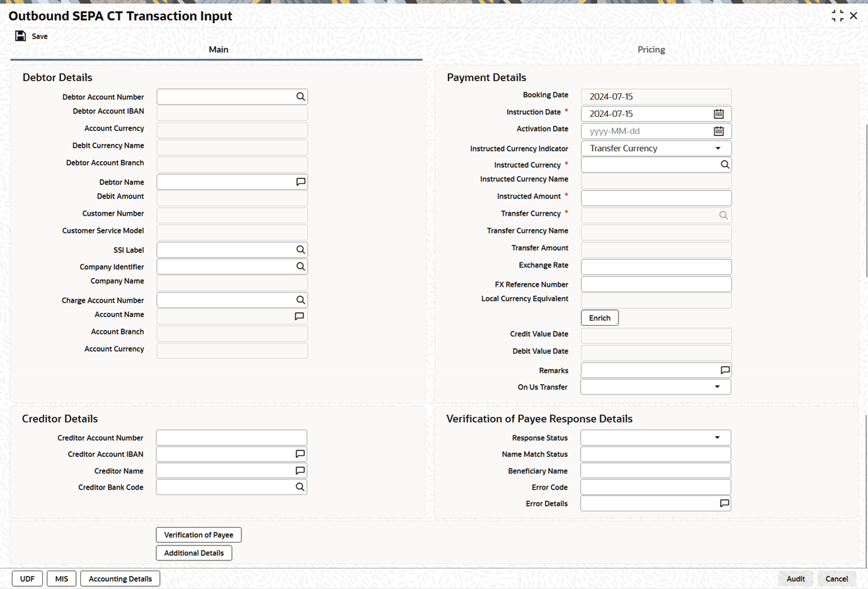
Task: Click the Audit button
Action: 795,579
